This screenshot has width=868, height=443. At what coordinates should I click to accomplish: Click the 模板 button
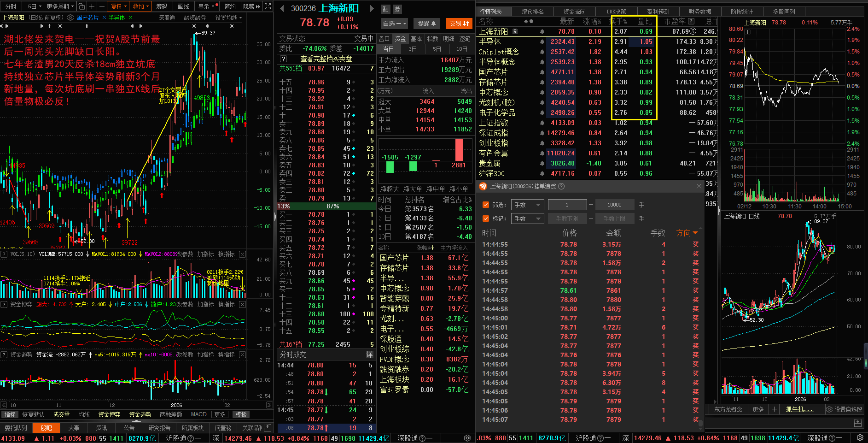pos(241,414)
